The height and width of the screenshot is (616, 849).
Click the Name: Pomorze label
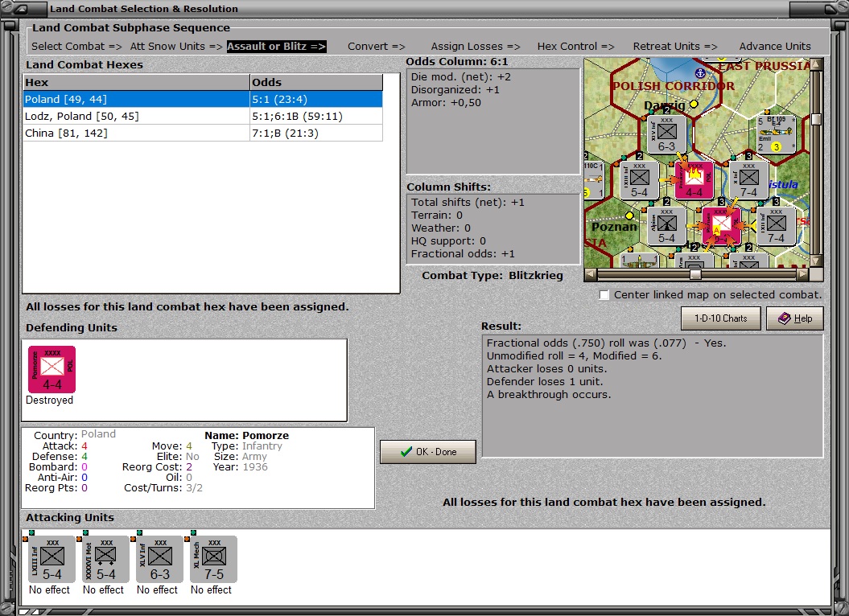pyautogui.click(x=246, y=435)
